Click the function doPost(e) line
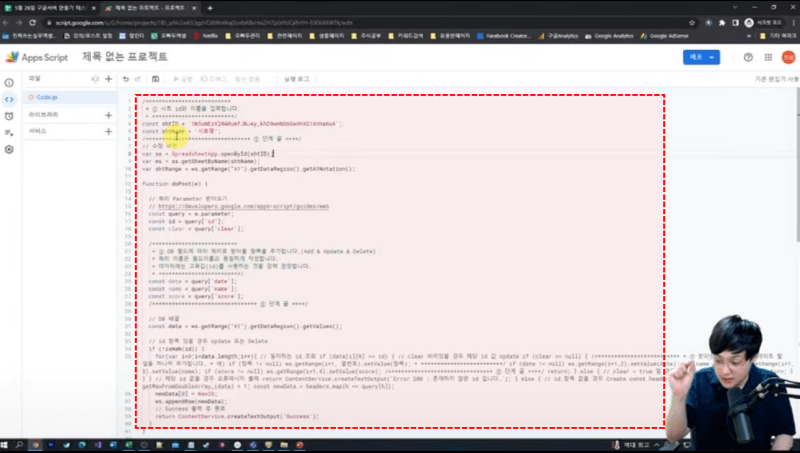The height and width of the screenshot is (453, 800). (x=174, y=184)
